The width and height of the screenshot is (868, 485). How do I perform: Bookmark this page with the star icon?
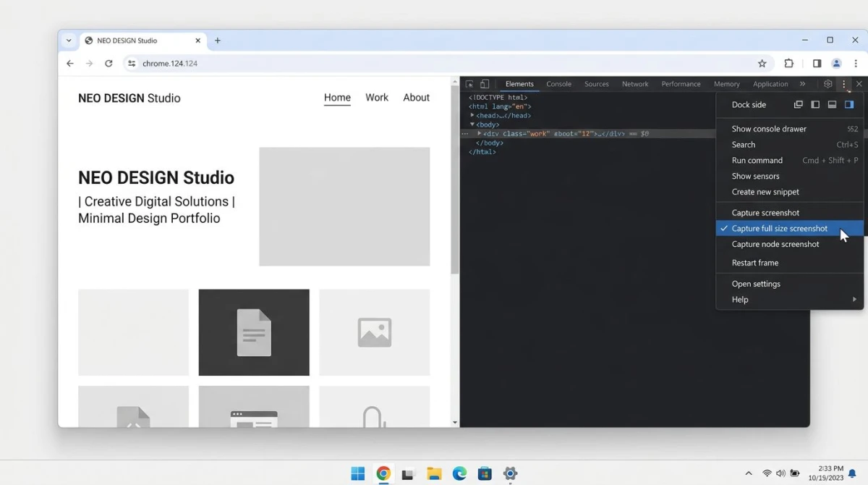coord(762,64)
